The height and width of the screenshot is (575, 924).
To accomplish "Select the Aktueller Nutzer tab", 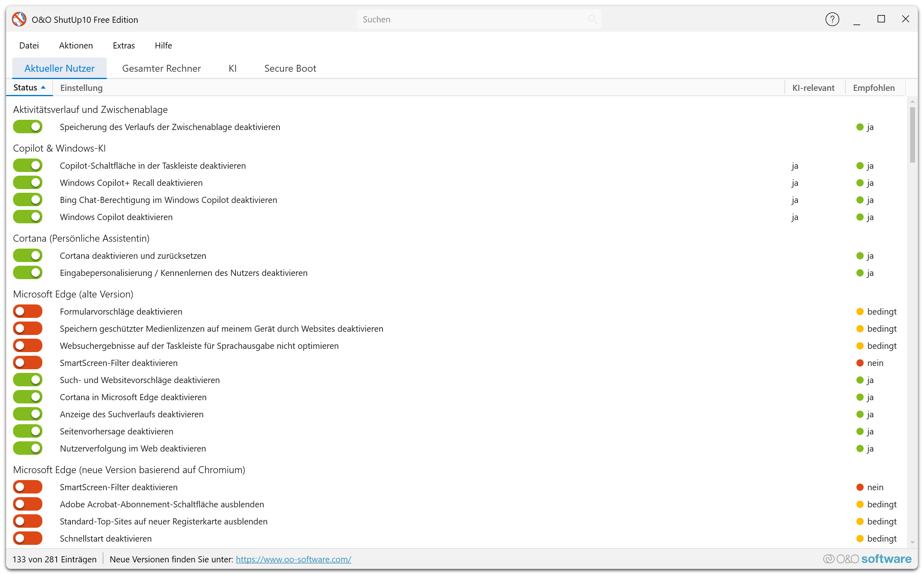I will pyautogui.click(x=59, y=68).
